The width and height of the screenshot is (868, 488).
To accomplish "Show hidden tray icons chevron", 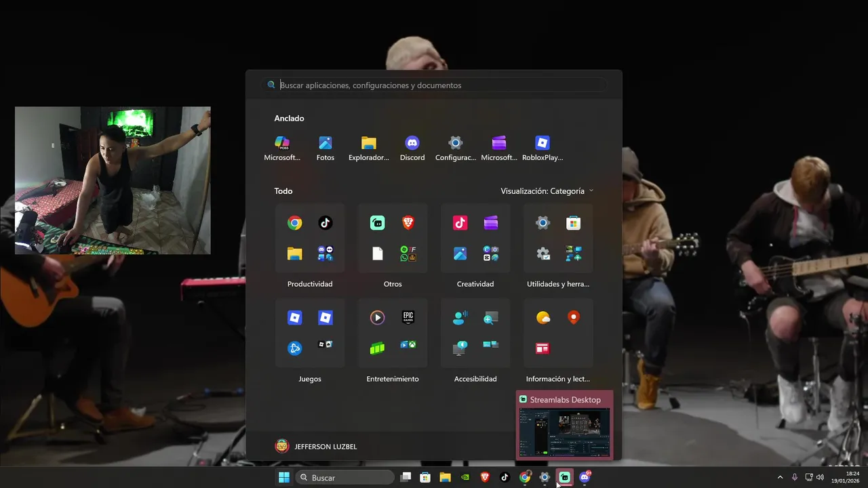I will pos(780,477).
